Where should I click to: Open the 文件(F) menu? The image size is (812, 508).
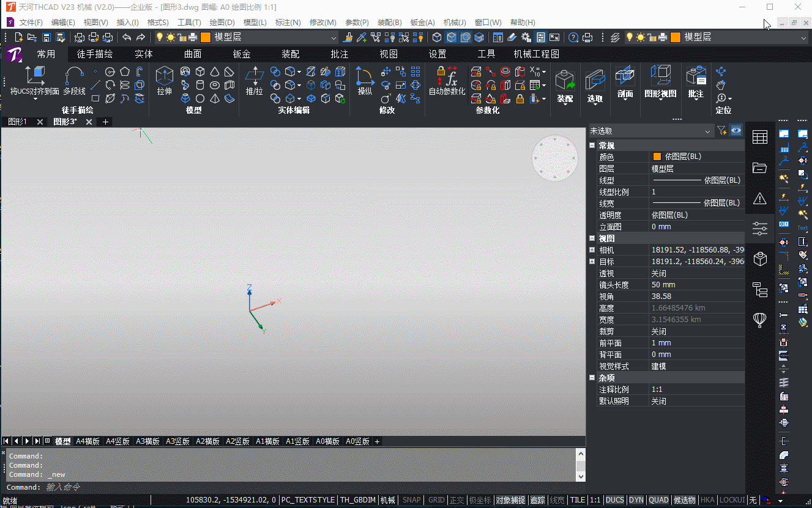coord(31,22)
